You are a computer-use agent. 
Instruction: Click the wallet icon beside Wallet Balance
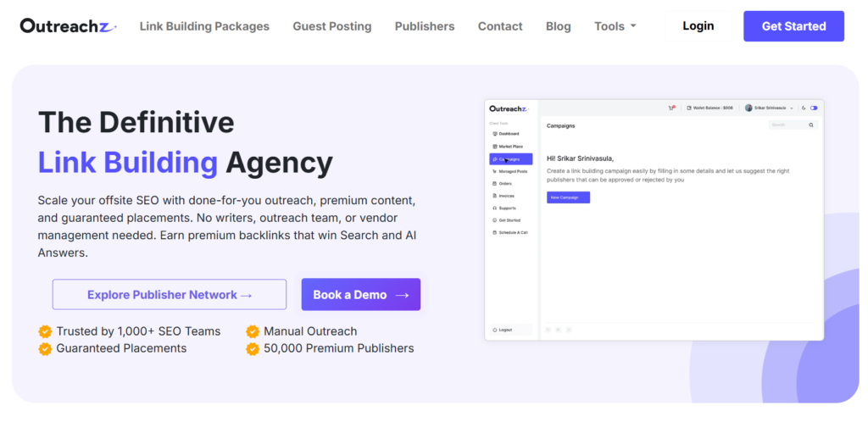click(689, 108)
